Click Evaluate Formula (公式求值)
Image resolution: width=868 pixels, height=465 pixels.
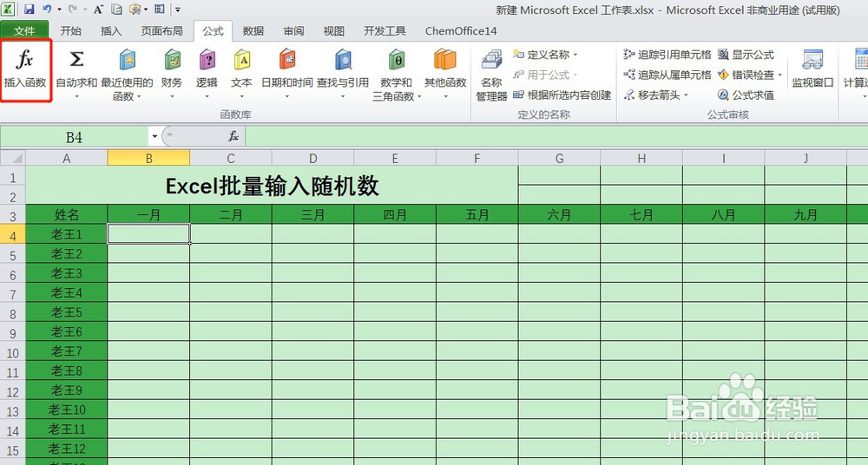coord(746,95)
